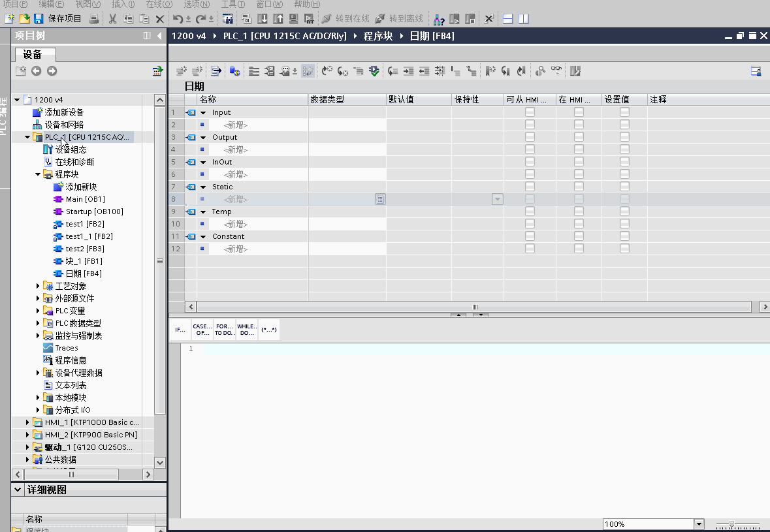Click 保存项目 button
This screenshot has width=770, height=532.
coord(58,19)
